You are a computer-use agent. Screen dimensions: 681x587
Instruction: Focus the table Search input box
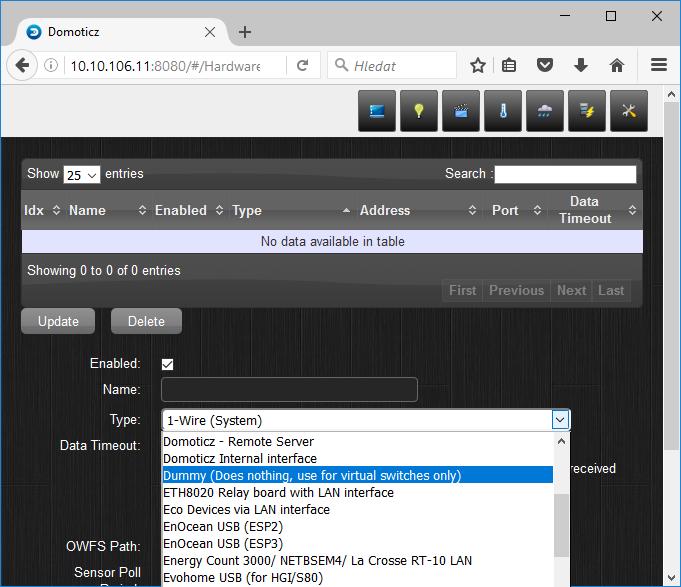(x=565, y=174)
